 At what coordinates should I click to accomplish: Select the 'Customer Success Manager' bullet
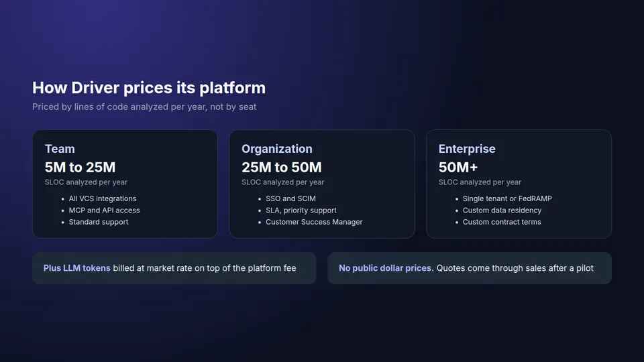click(314, 222)
